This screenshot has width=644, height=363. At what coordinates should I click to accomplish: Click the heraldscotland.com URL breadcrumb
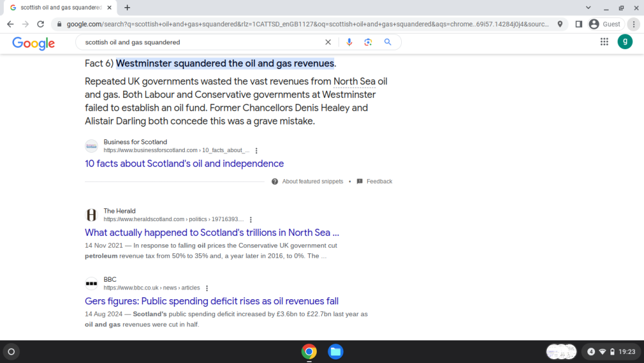coord(173,219)
